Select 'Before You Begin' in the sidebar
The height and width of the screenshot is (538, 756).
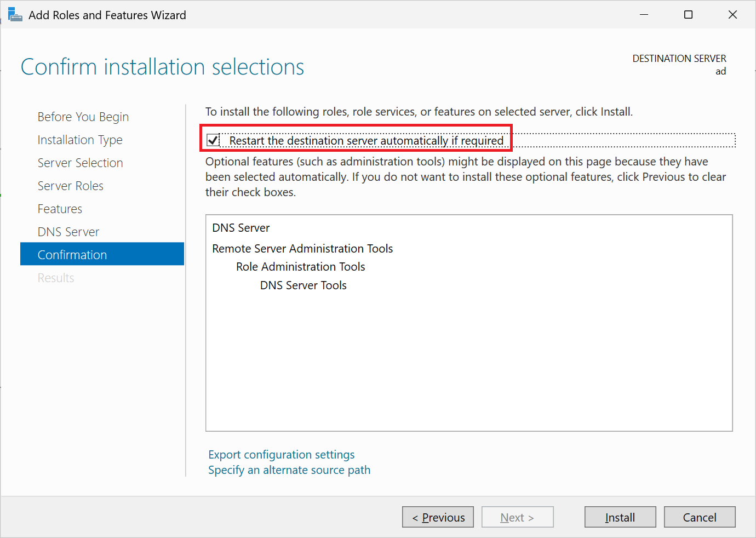tap(83, 116)
